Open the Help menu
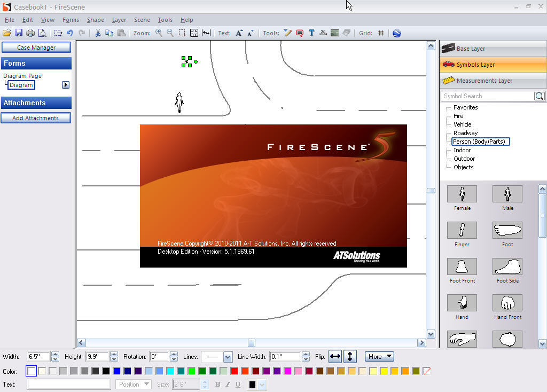The image size is (547, 392). [186, 20]
